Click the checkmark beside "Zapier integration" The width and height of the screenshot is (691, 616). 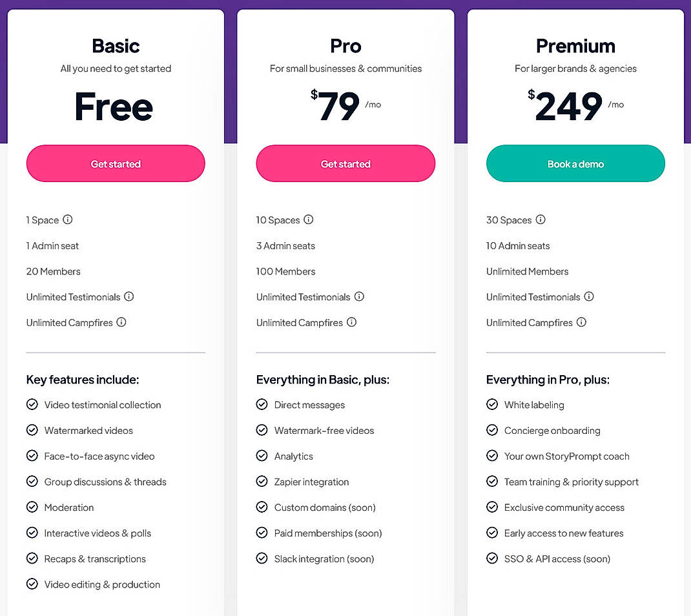click(262, 482)
